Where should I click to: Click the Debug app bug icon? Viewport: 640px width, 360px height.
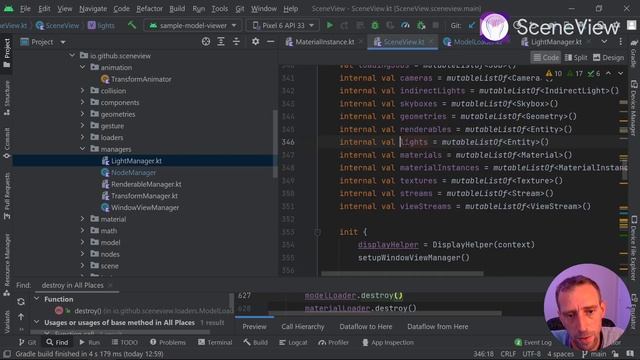coord(375,25)
